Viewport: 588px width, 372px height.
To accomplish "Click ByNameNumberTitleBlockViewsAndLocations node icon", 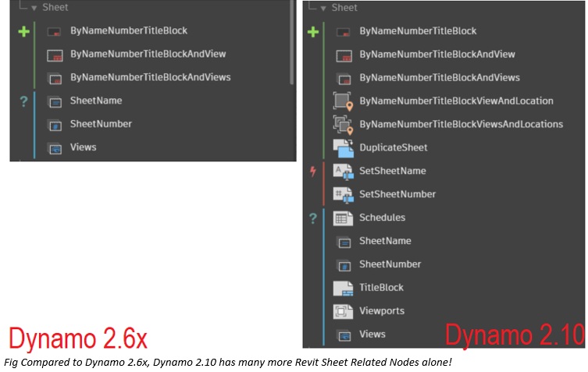I will pyautogui.click(x=343, y=125).
